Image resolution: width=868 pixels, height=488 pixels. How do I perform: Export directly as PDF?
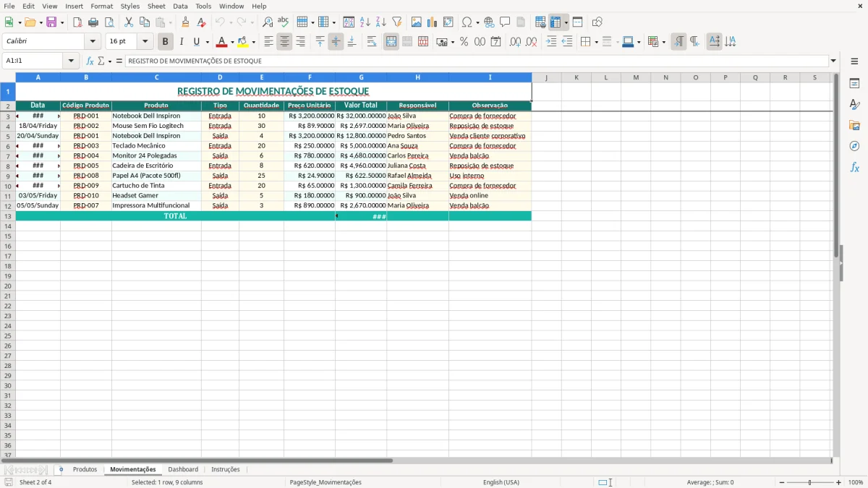[x=77, y=22]
